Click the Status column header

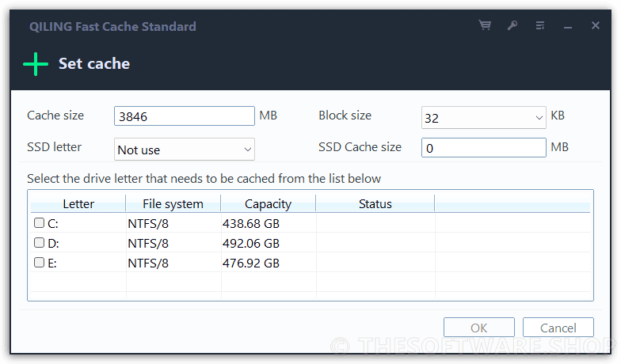click(x=375, y=204)
